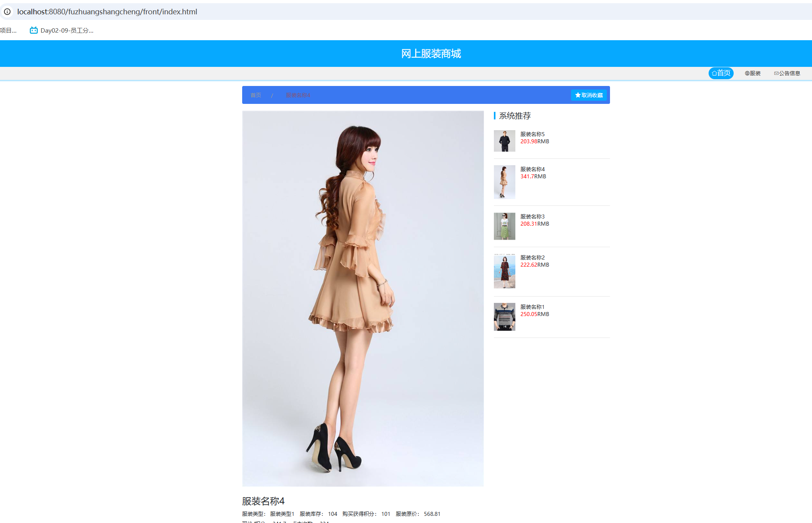The width and height of the screenshot is (812, 523).
Task: Click 首页 breadcrumb link
Action: click(x=256, y=95)
